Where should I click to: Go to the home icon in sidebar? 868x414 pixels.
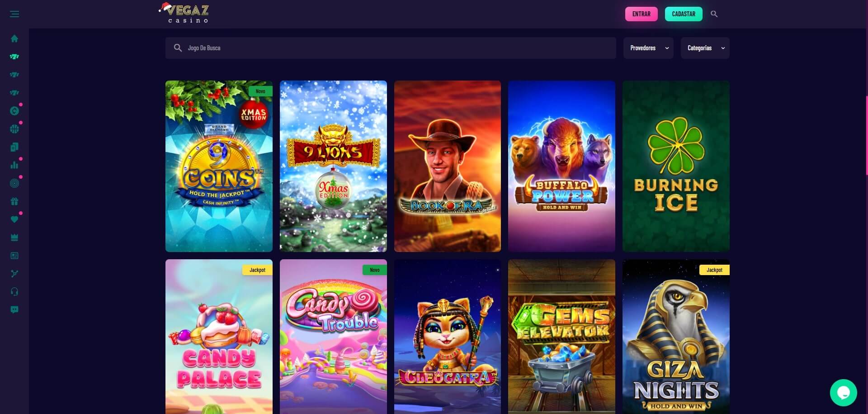click(x=14, y=38)
